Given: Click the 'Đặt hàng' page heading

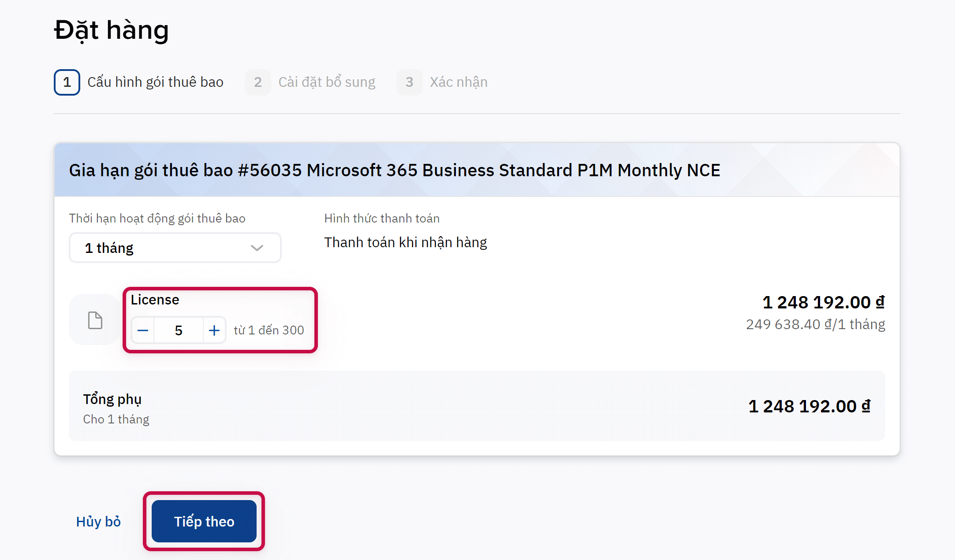Looking at the screenshot, I should pyautogui.click(x=112, y=30).
